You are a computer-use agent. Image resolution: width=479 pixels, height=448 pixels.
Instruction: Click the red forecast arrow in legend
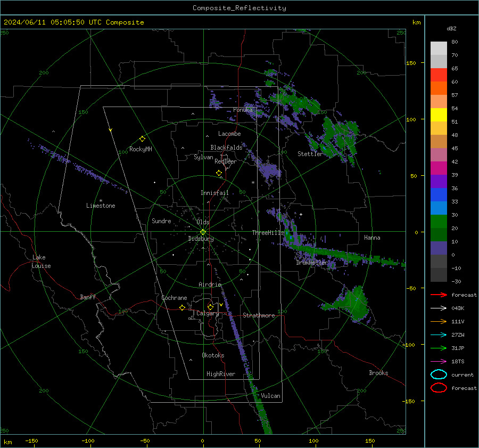coord(439,295)
